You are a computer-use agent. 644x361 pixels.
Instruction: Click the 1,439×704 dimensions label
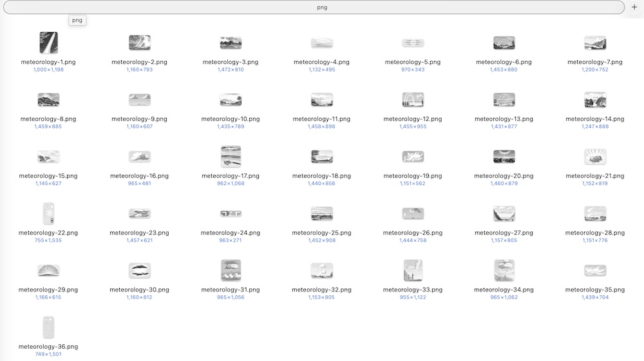[594, 298]
